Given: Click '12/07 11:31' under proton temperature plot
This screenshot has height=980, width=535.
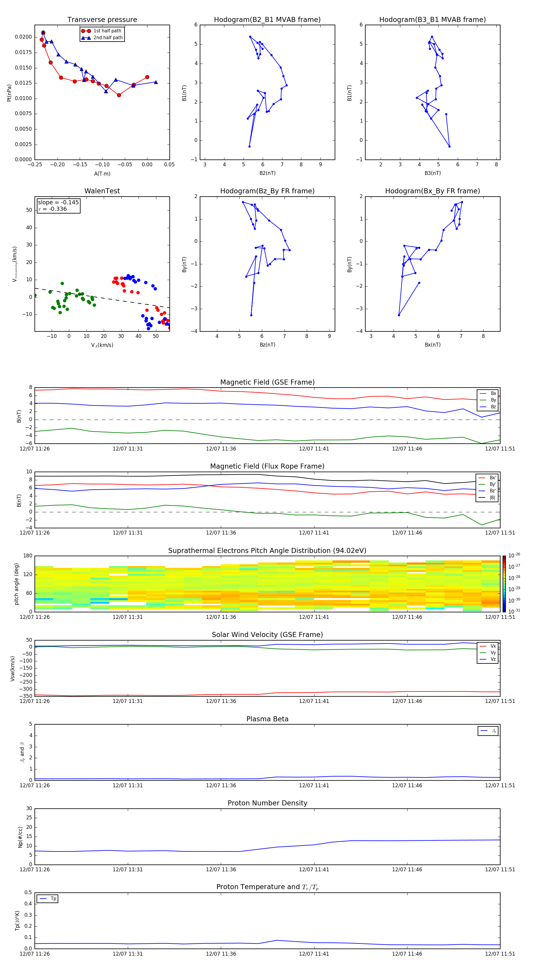Looking at the screenshot, I should tap(128, 954).
